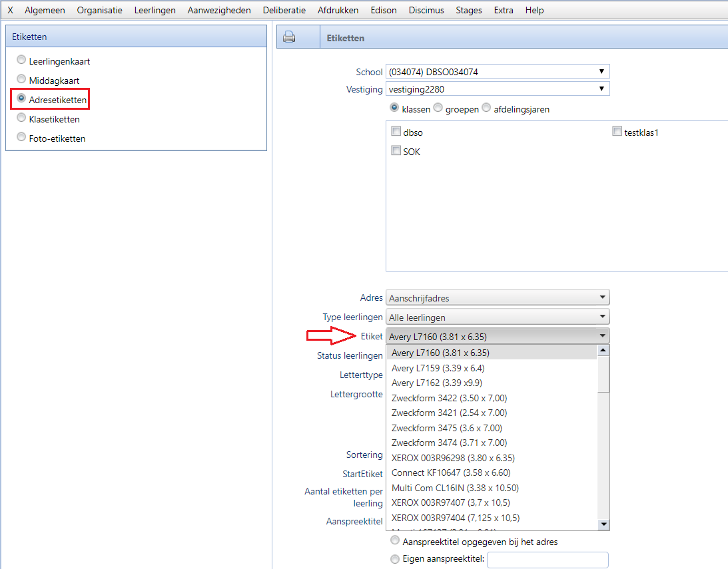The image size is (728, 569).
Task: Expand the Type leerlingen dropdown
Action: [497, 317]
